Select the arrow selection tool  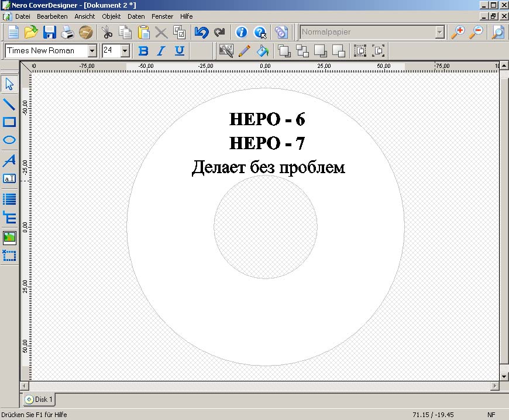pyautogui.click(x=9, y=84)
